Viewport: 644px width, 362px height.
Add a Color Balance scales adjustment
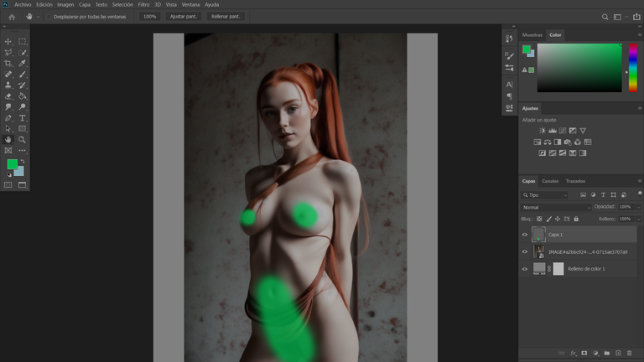click(x=548, y=142)
